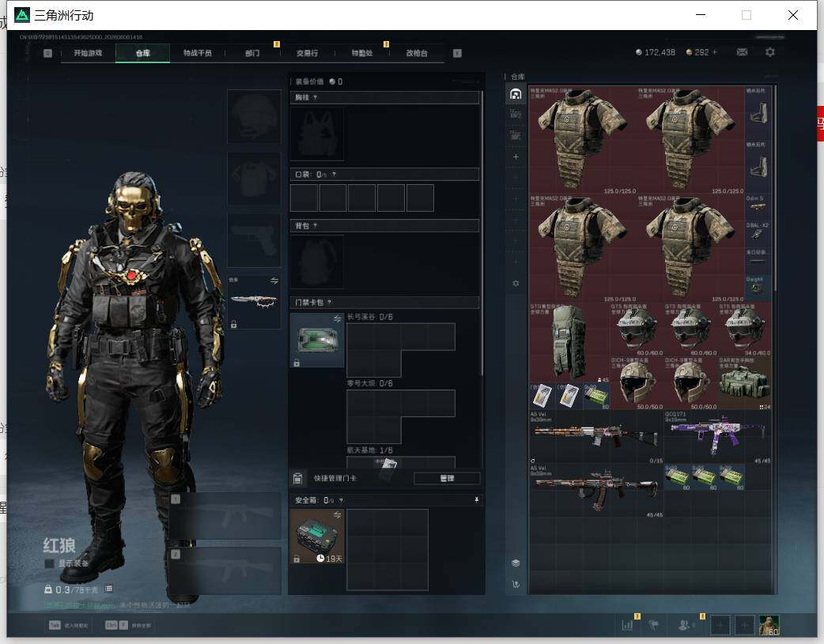824x644 pixels.
Task: Go to the 交易行 tab
Action: coord(307,53)
